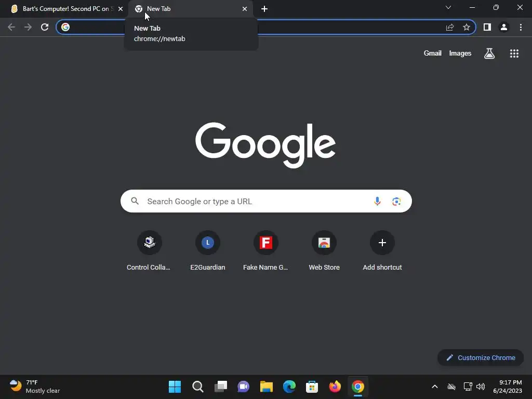Open the tab search dropdown chevron
The height and width of the screenshot is (399, 532).
coord(448,7)
